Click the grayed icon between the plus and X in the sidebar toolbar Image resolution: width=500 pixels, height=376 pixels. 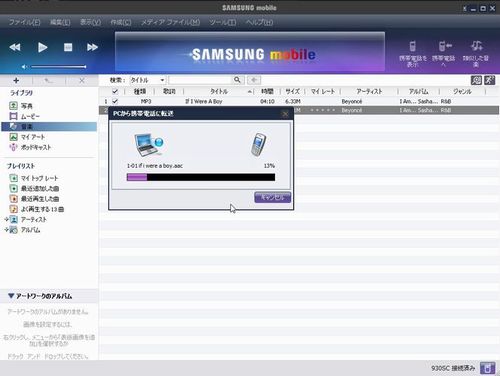point(49,81)
